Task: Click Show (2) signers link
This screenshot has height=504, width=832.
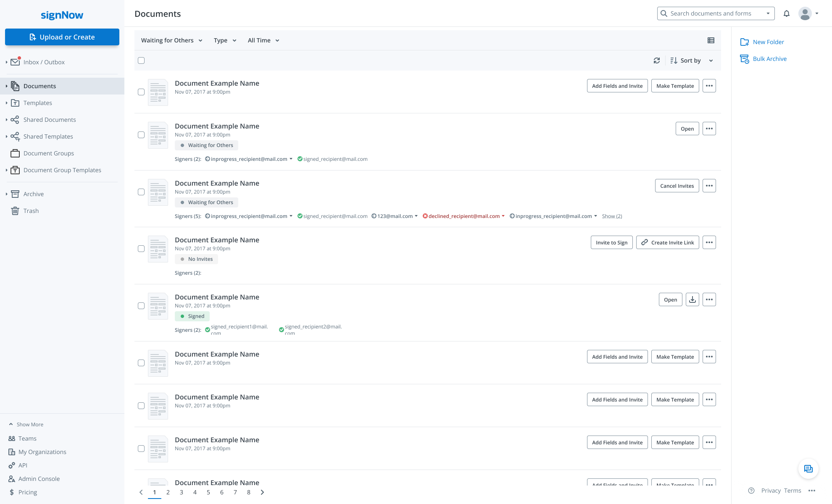Action: 612,216
